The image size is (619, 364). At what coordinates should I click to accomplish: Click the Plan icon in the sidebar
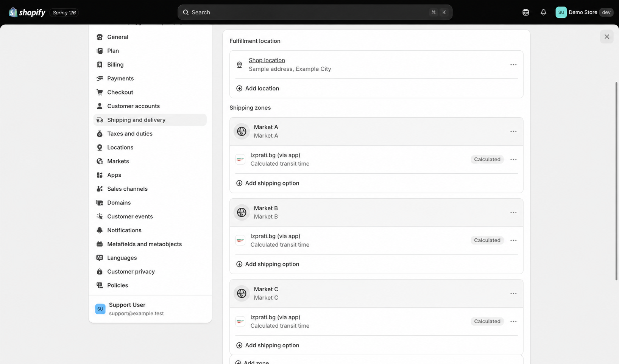tap(100, 51)
